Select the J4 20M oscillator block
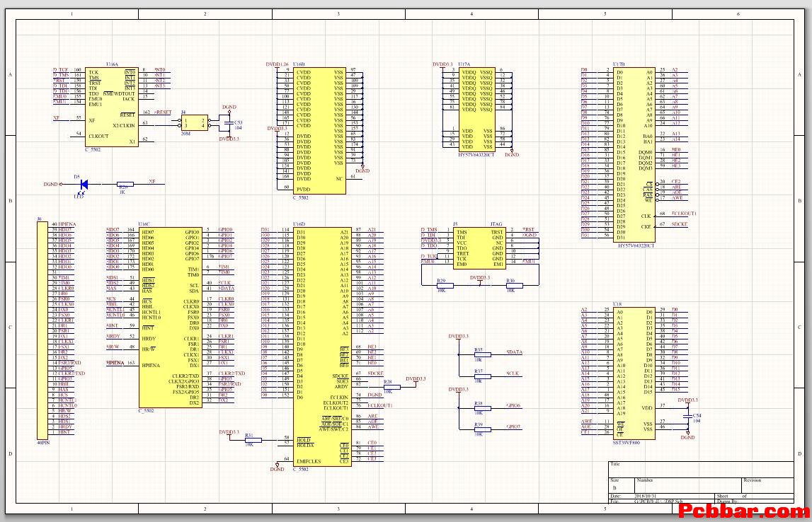This screenshot has width=812, height=522. 194,122
